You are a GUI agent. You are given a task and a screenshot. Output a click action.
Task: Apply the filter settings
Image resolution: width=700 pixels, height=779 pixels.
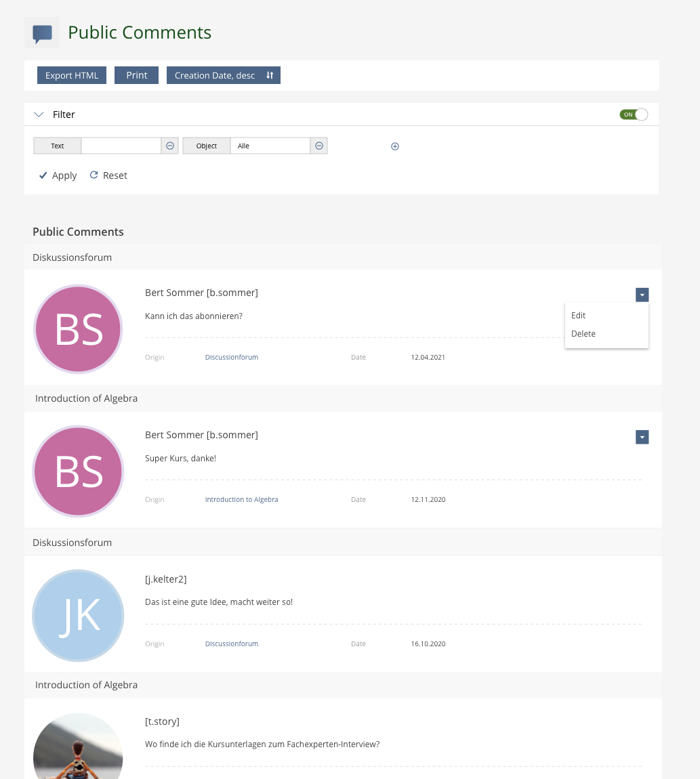tap(58, 175)
